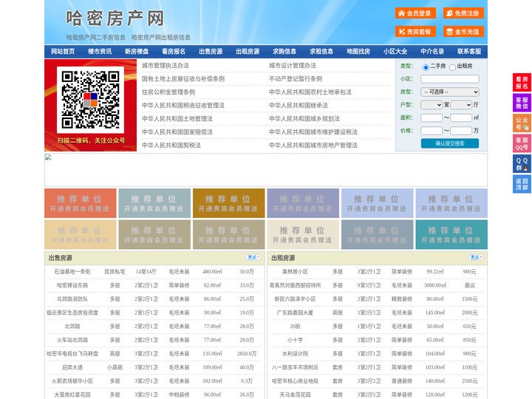Image resolution: width=532 pixels, height=399 pixels.
Task: Open the 客服QQ号 floating sidebar icon
Action: [x=522, y=143]
